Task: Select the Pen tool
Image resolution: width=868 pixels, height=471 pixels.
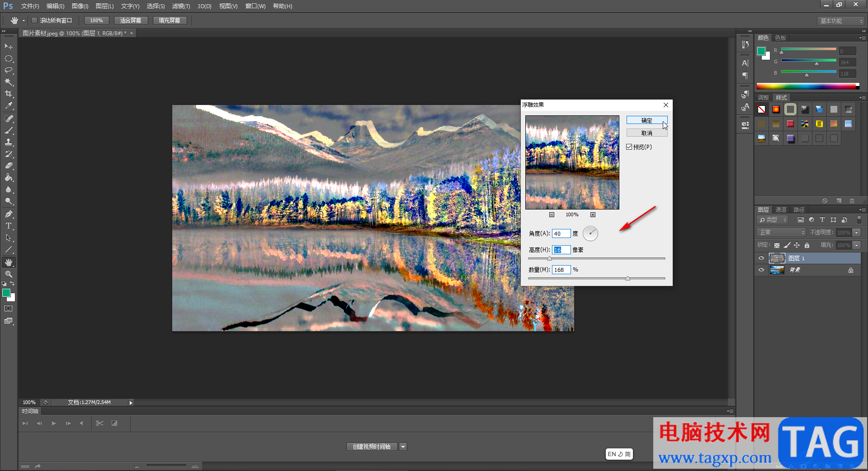Action: (9, 214)
